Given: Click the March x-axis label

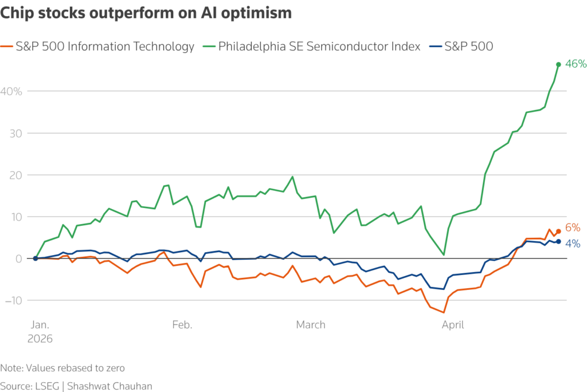Looking at the screenshot, I should tap(311, 324).
